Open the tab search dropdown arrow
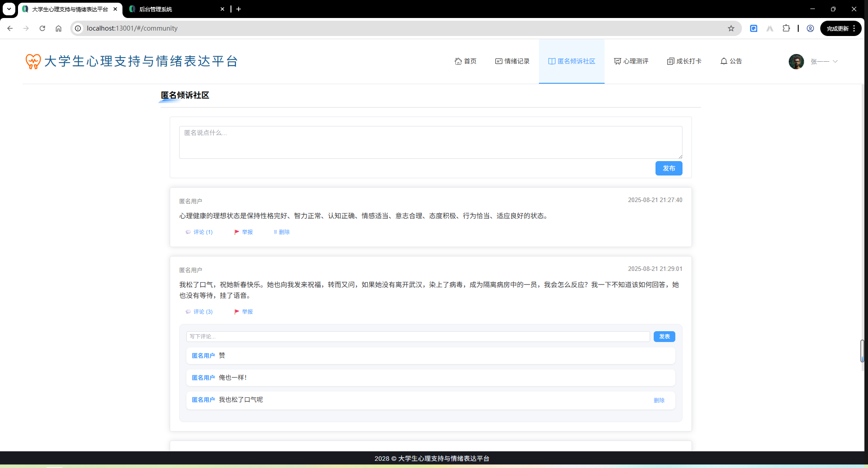This screenshot has width=868, height=468. (8, 9)
